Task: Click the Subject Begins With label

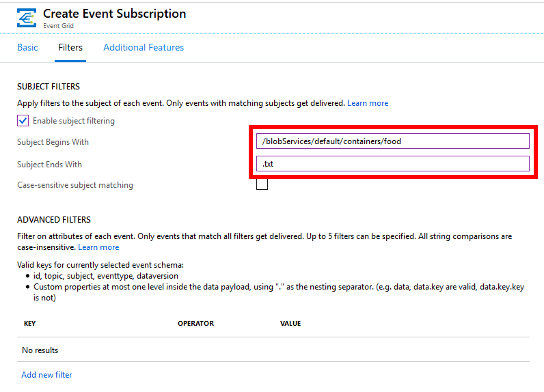Action: [x=53, y=142]
